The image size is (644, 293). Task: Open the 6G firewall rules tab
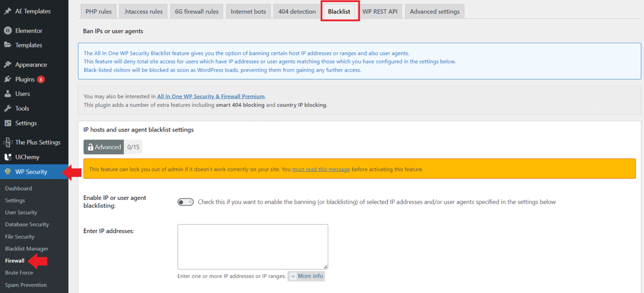coord(196,11)
